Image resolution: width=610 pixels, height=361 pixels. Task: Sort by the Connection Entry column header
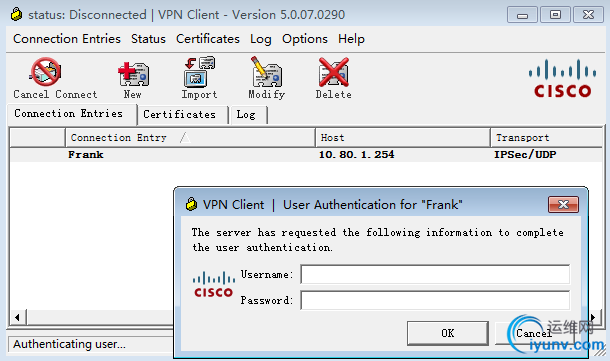(x=190, y=138)
